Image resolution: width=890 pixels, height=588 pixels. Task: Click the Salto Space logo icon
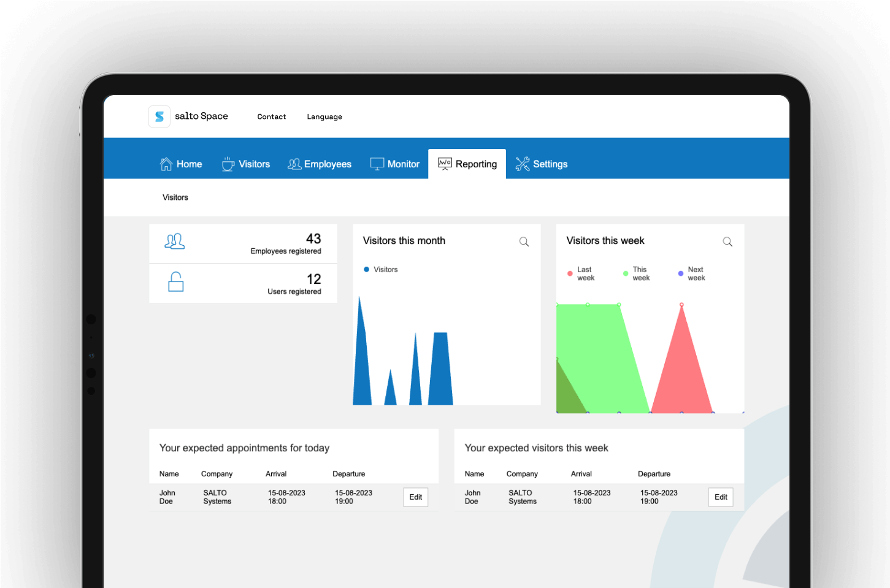(x=159, y=116)
